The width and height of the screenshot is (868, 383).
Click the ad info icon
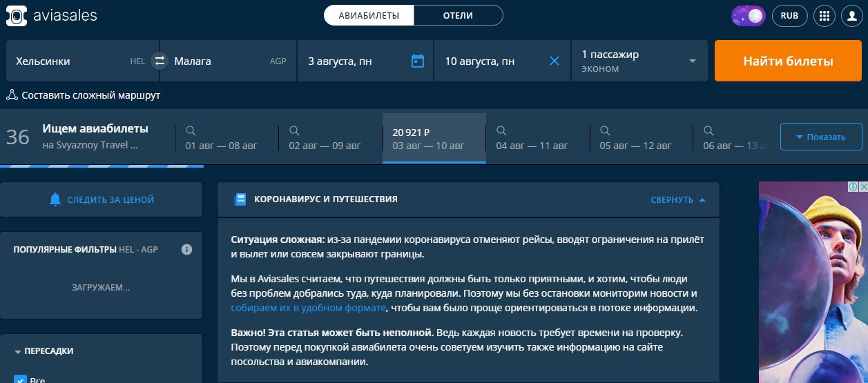853,187
